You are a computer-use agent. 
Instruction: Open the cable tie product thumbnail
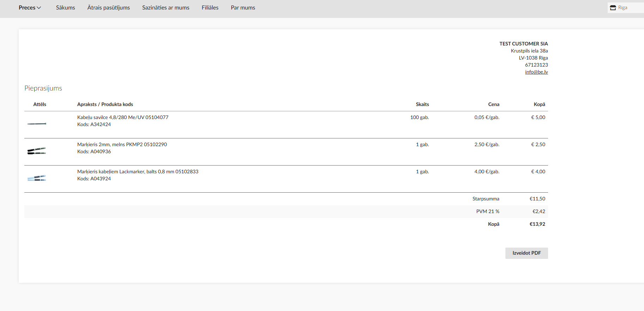pos(37,124)
